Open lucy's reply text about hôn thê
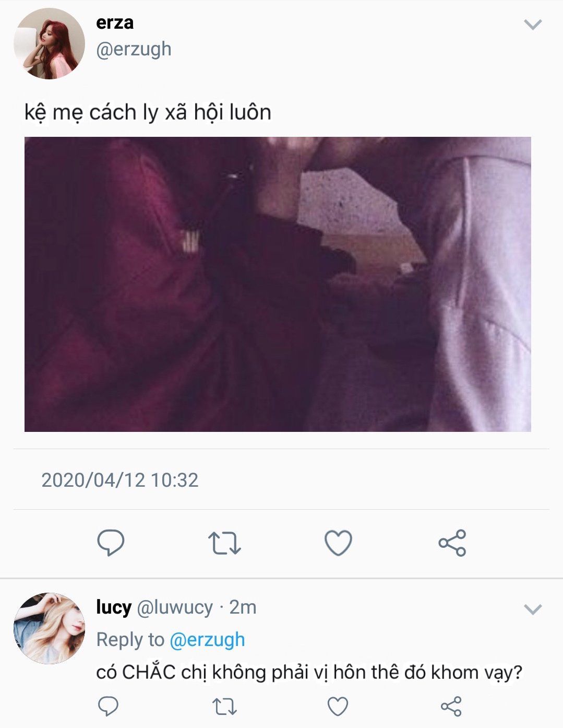Image resolution: width=563 pixels, height=728 pixels. pyautogui.click(x=309, y=672)
